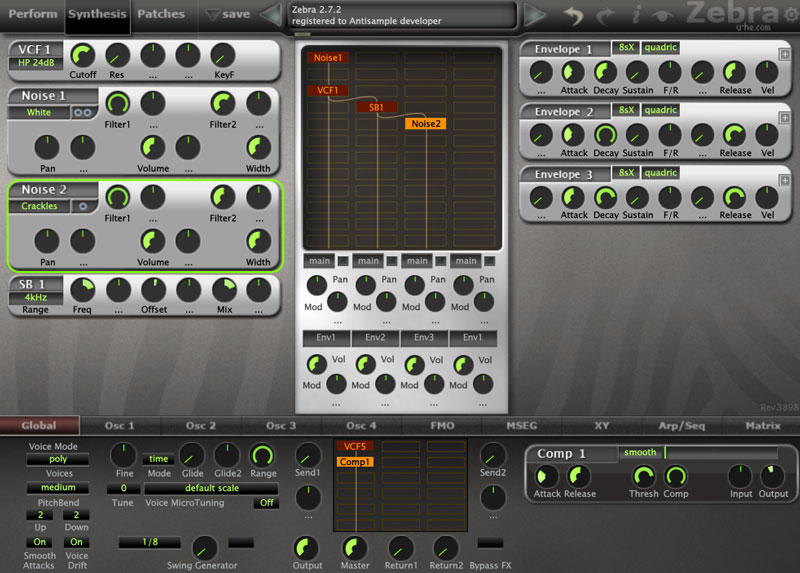
Task: Click PitchBend Down value 2
Action: click(x=77, y=515)
